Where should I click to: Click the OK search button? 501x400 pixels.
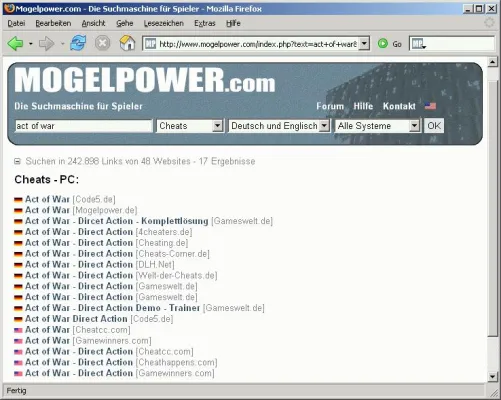(x=434, y=126)
